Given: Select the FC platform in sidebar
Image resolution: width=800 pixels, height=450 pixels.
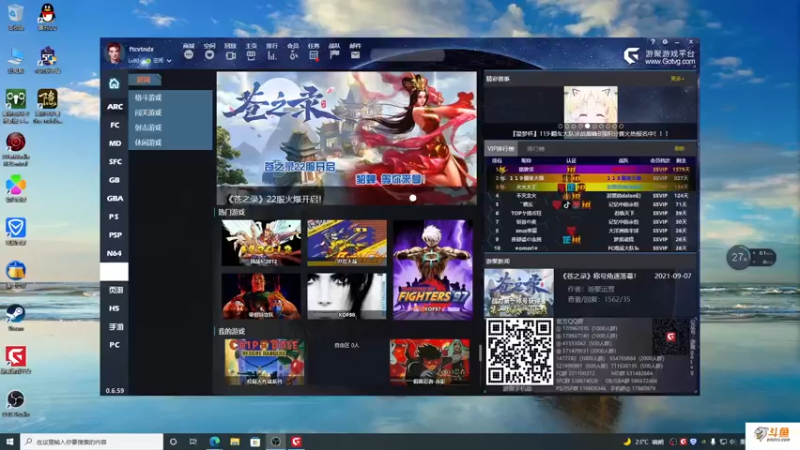Looking at the screenshot, I should click(x=114, y=125).
